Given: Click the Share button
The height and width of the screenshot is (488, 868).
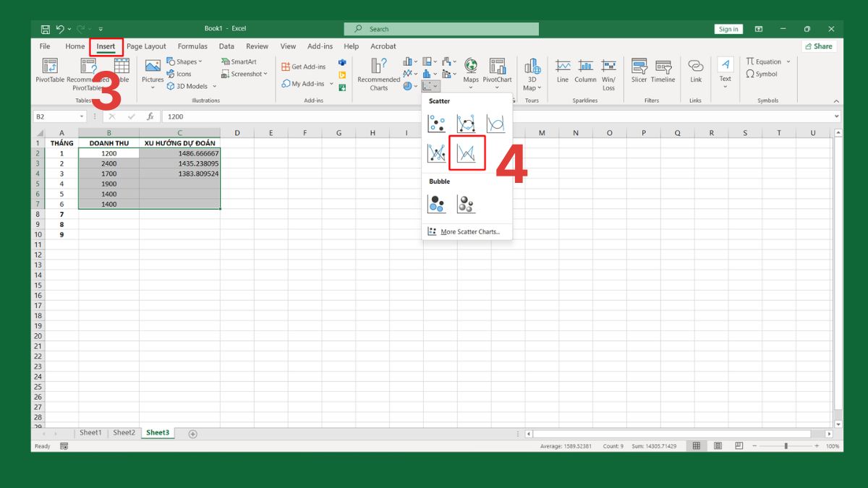Looking at the screenshot, I should point(818,46).
